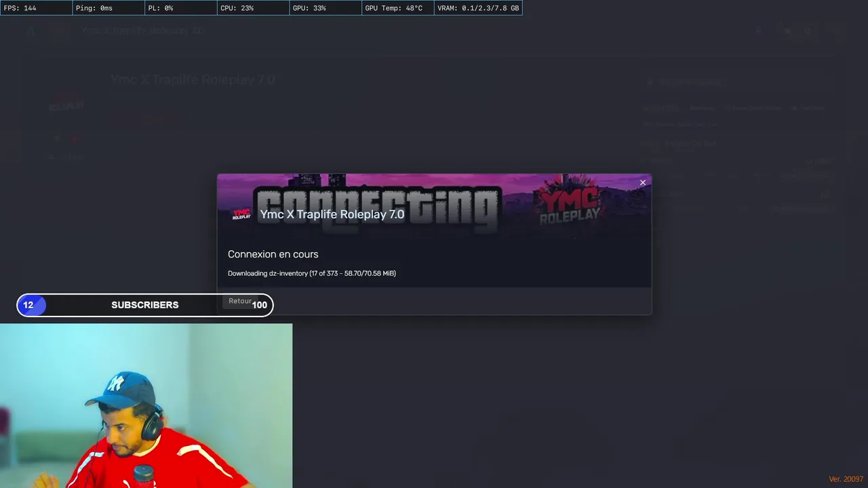Click the GPU: 33% overlay readout
The height and width of the screenshot is (488, 868).
(x=325, y=8)
